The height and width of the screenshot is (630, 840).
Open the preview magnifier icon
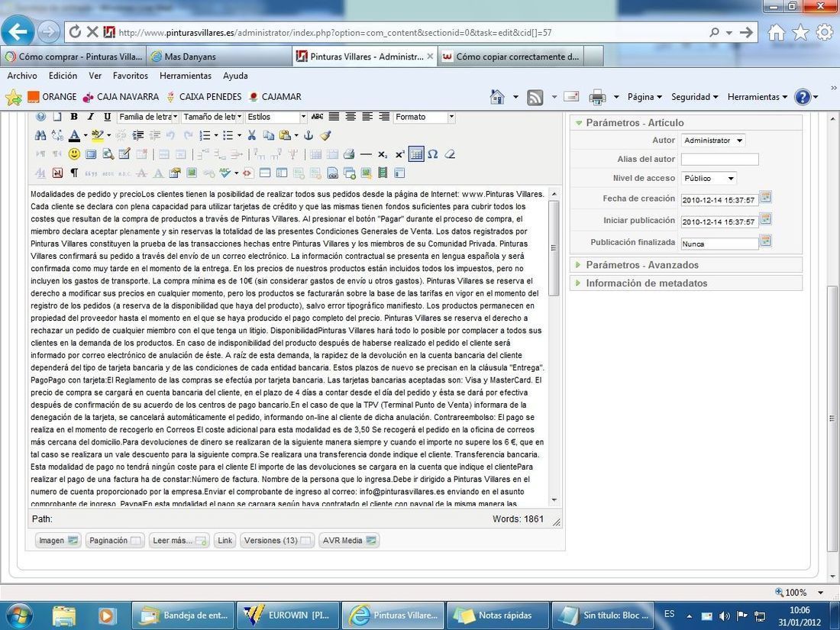tap(108, 154)
